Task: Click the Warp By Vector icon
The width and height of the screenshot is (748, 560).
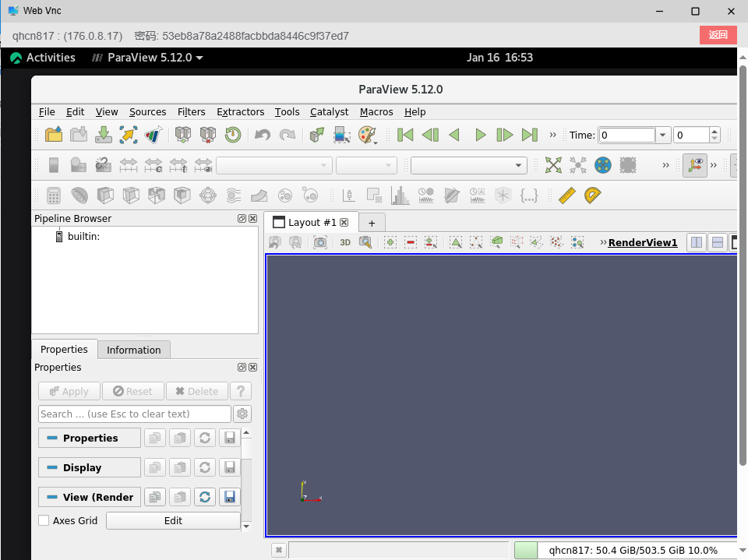Action: click(259, 195)
